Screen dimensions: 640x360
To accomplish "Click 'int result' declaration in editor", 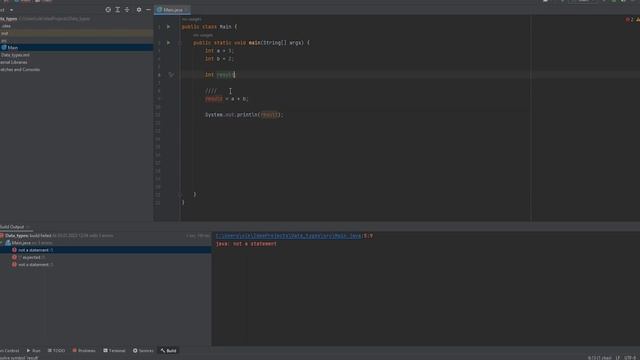I will pos(220,75).
